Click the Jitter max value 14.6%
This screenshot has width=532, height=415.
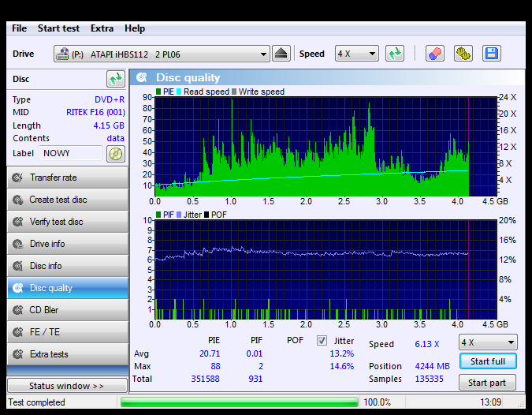coord(341,366)
